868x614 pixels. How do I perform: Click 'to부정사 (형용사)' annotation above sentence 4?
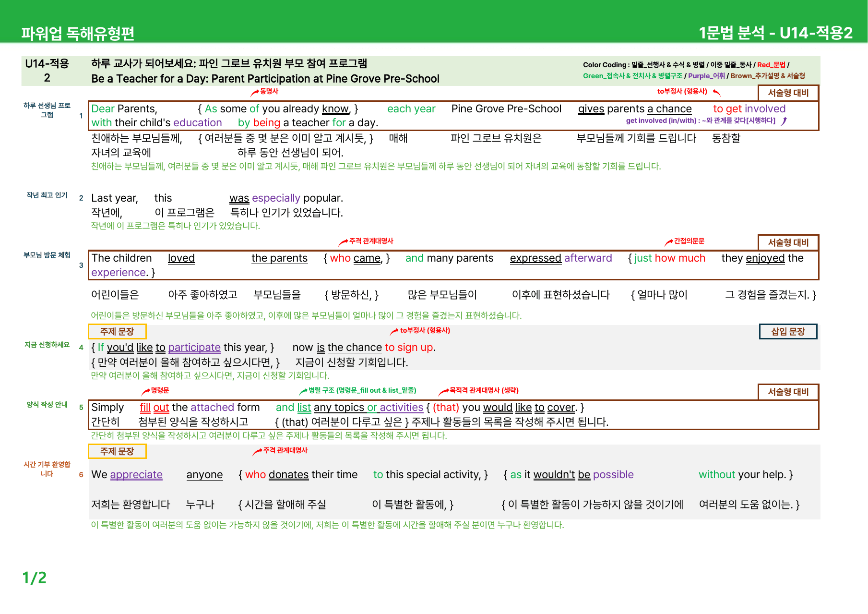coord(425,330)
